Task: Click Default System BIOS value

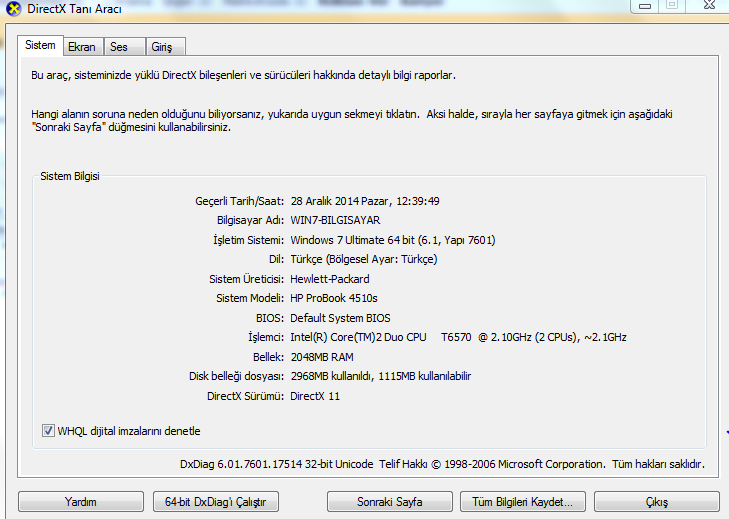Action: coord(340,318)
